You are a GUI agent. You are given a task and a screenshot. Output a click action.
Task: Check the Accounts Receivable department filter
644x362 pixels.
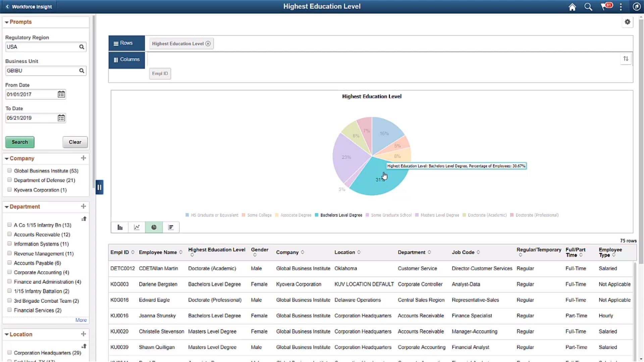pos(9,234)
